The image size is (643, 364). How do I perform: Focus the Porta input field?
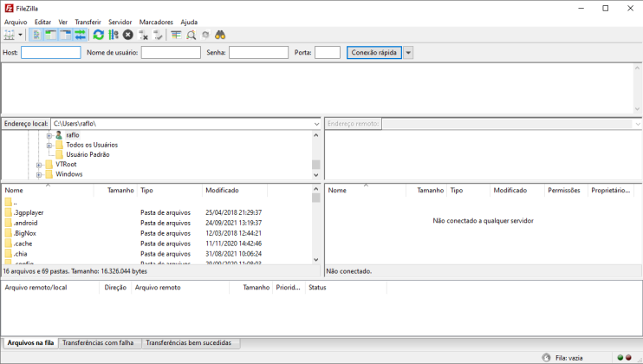(x=328, y=53)
